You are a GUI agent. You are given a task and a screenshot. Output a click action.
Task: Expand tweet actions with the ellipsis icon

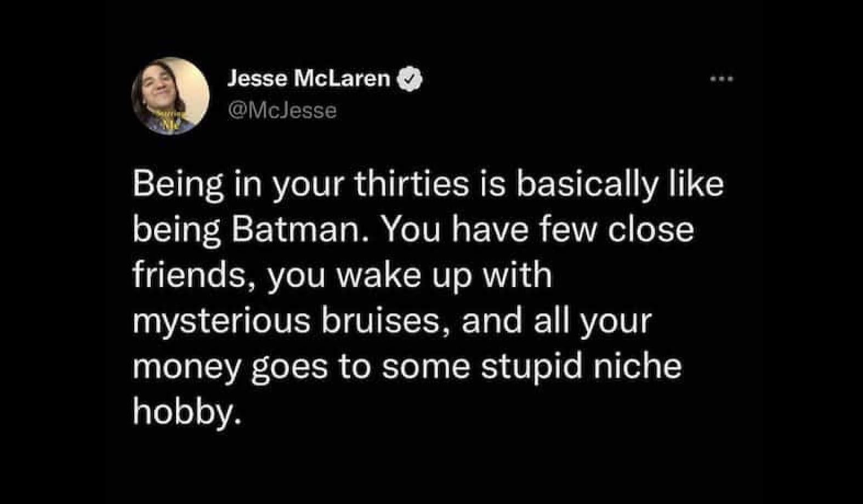[x=723, y=79]
